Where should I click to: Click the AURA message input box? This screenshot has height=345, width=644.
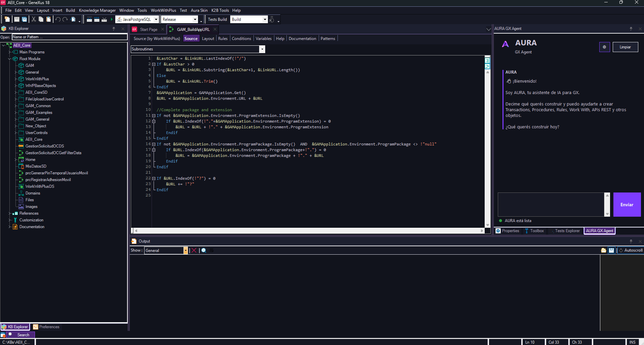click(x=551, y=205)
